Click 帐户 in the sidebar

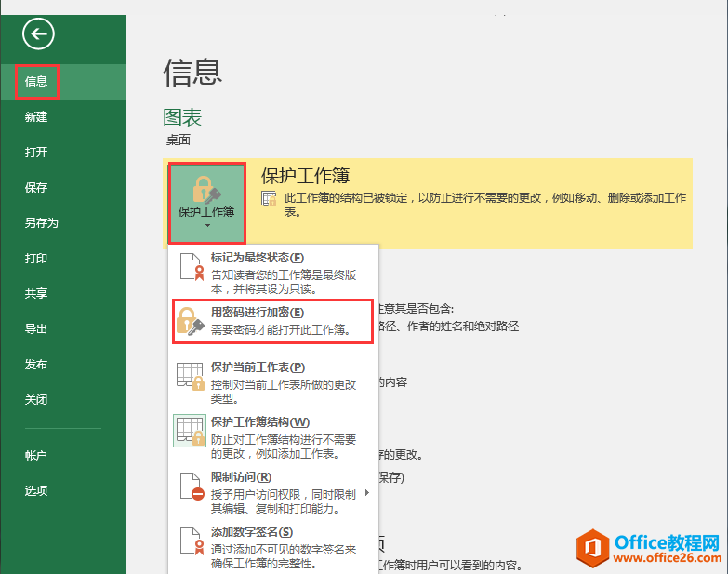(36, 456)
